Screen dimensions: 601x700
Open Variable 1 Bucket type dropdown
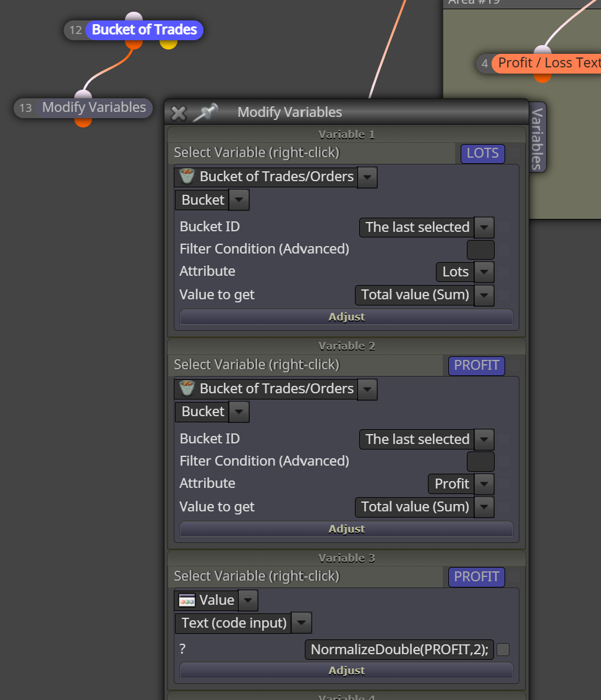(x=239, y=200)
